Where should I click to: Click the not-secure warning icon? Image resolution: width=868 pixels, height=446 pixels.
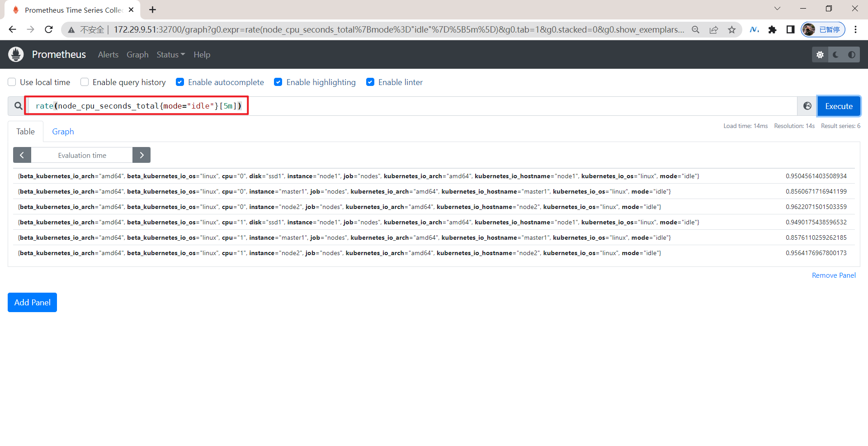(71, 30)
